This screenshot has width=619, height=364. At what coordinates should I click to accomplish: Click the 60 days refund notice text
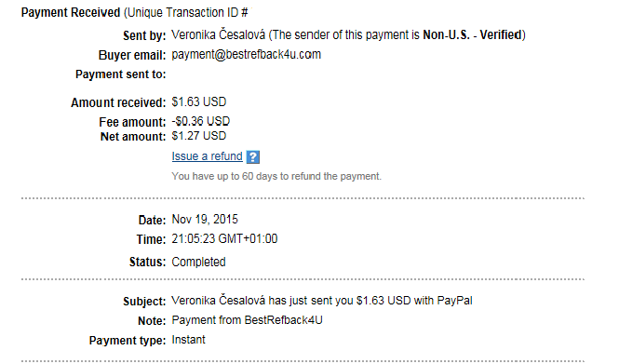pos(276,176)
